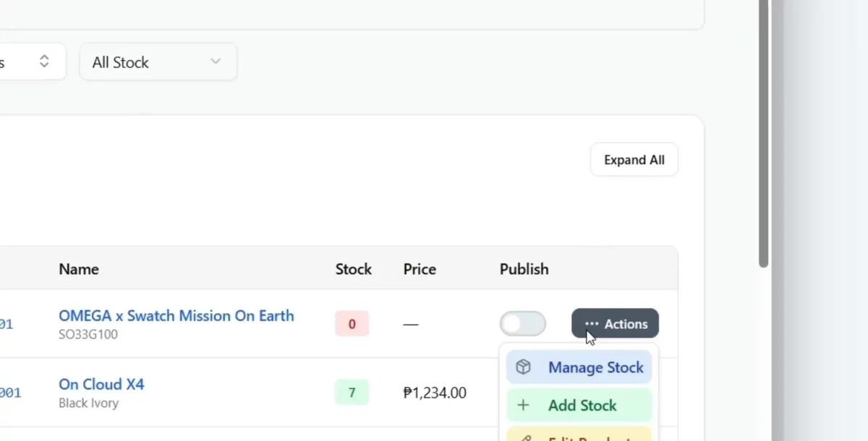Image resolution: width=868 pixels, height=441 pixels.
Task: Click the chevron arrow in All Stock
Action: (x=216, y=61)
